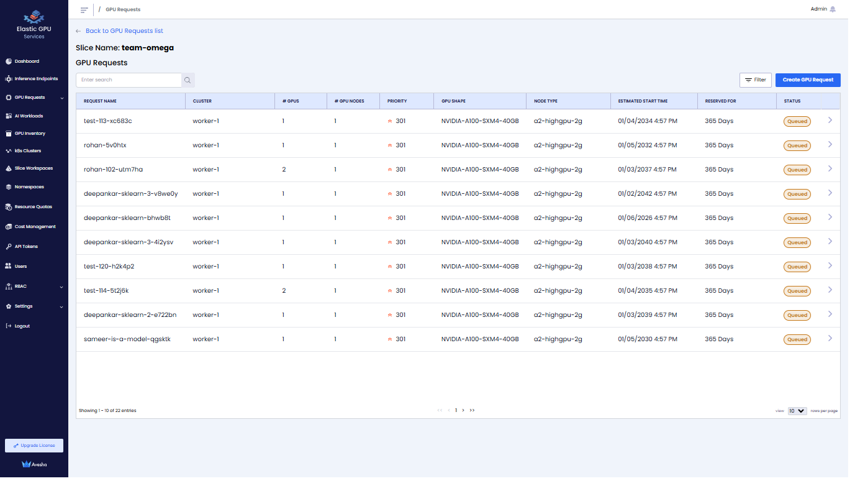Open the rows per page dropdown
The height and width of the screenshot is (486, 868).
pyautogui.click(x=797, y=411)
